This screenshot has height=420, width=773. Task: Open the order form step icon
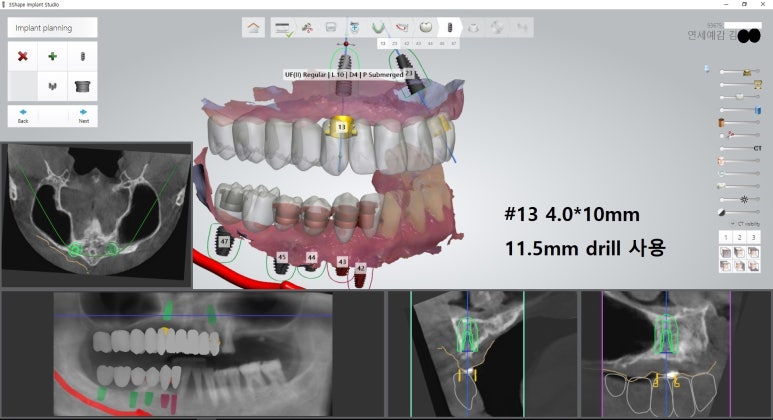283,28
